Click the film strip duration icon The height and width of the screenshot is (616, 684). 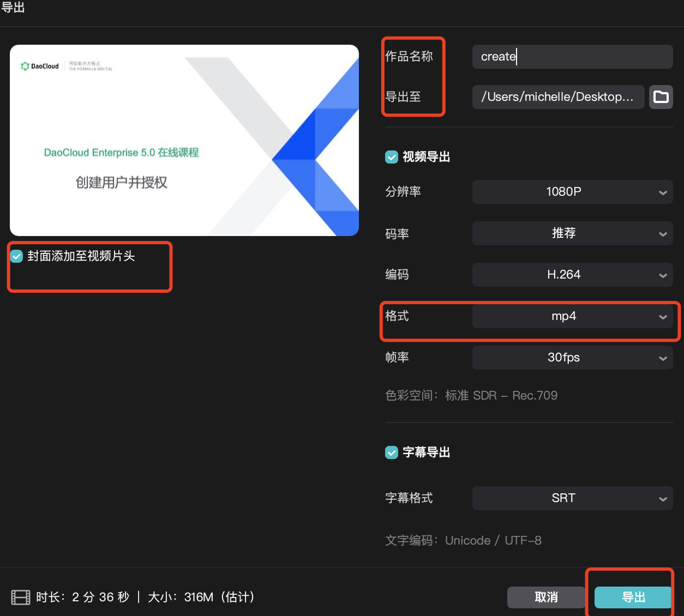click(x=21, y=597)
